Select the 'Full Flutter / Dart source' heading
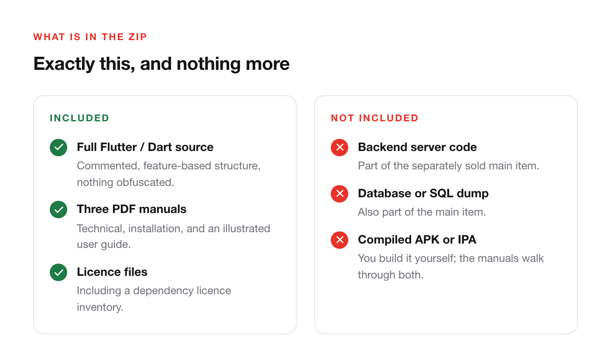611x364 pixels. (x=145, y=147)
